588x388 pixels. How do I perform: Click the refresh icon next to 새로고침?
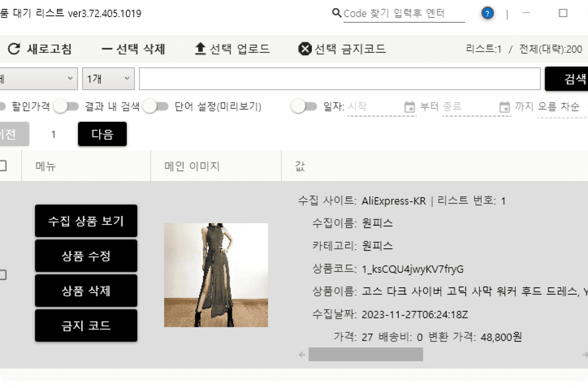click(14, 49)
